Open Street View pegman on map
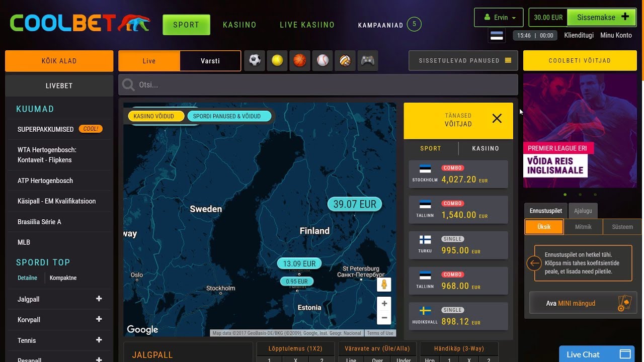Image resolution: width=644 pixels, height=362 pixels. click(384, 285)
